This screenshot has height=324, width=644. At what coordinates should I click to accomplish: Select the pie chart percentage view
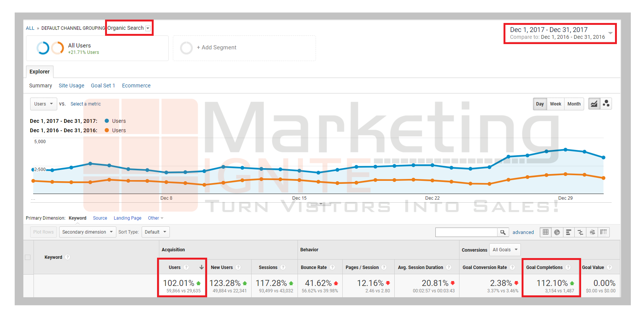[557, 232]
